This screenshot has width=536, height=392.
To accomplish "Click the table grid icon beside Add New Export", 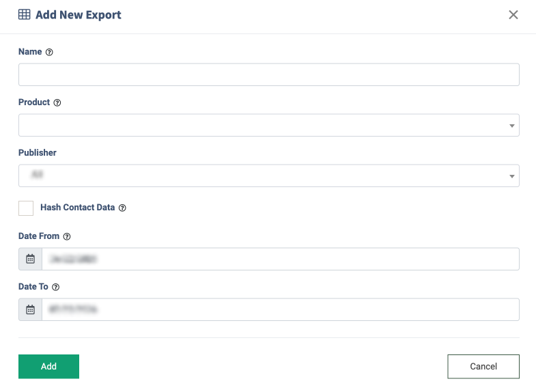I will point(25,15).
